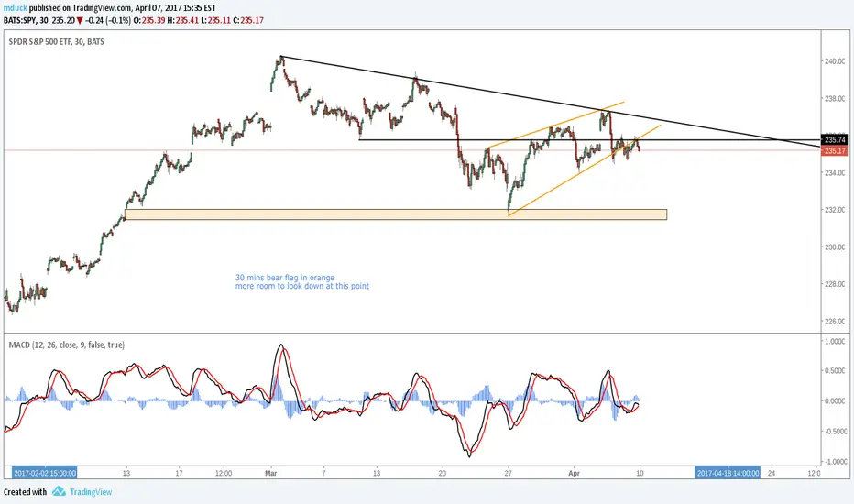Click the 226.00 price axis label
854x504 pixels.
coord(835,322)
